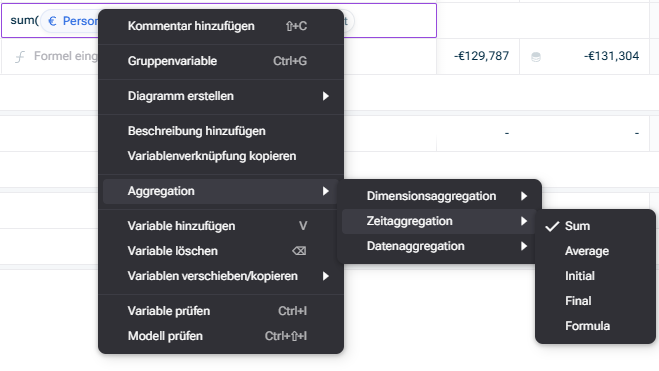The image size is (659, 371).
Task: Open 'Datenaggregation' submenu
Action: tap(439, 246)
